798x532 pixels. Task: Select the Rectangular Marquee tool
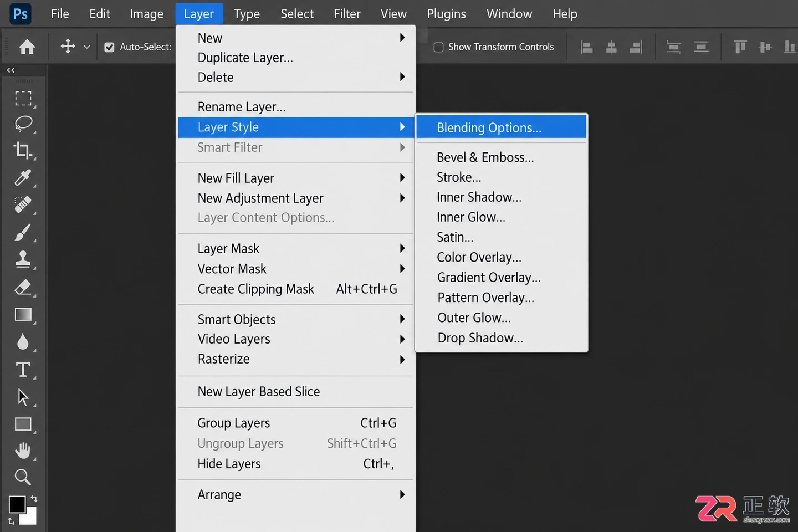point(23,98)
